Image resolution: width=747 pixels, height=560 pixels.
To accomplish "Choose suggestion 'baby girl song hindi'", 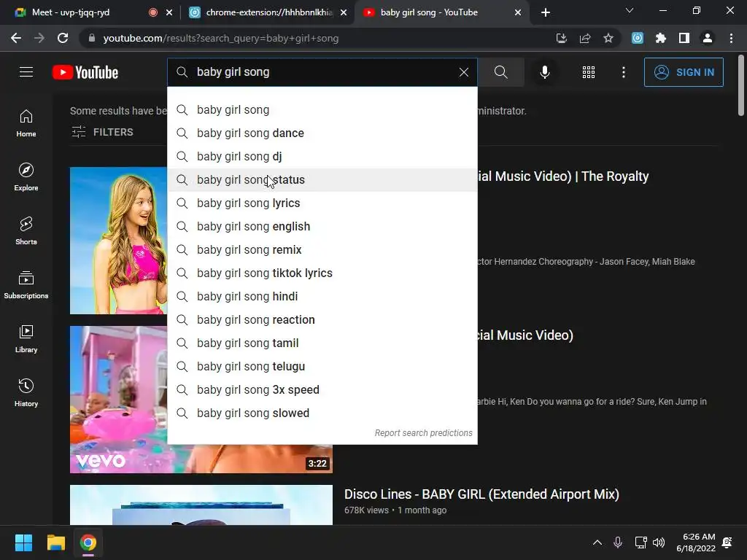I will [322, 296].
